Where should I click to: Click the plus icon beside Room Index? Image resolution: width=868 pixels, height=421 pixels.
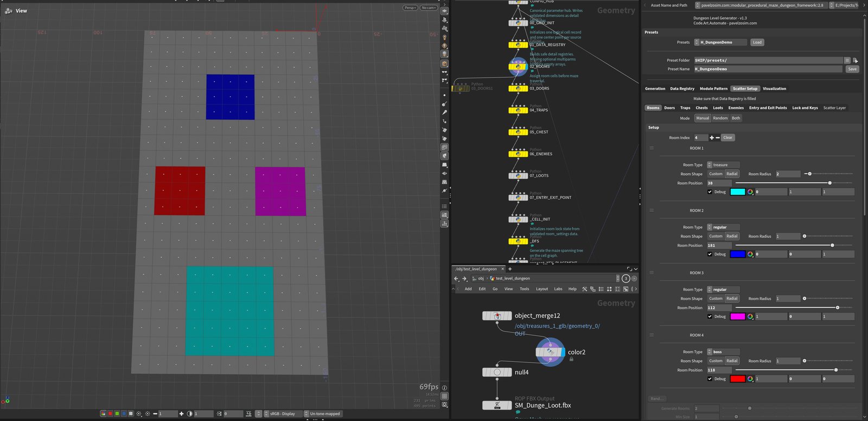712,138
